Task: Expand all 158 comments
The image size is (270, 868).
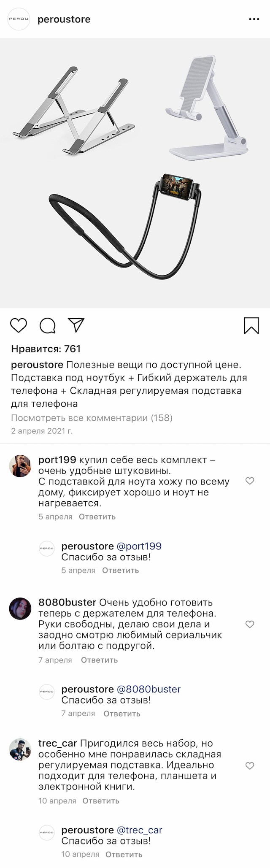Action: click(92, 418)
